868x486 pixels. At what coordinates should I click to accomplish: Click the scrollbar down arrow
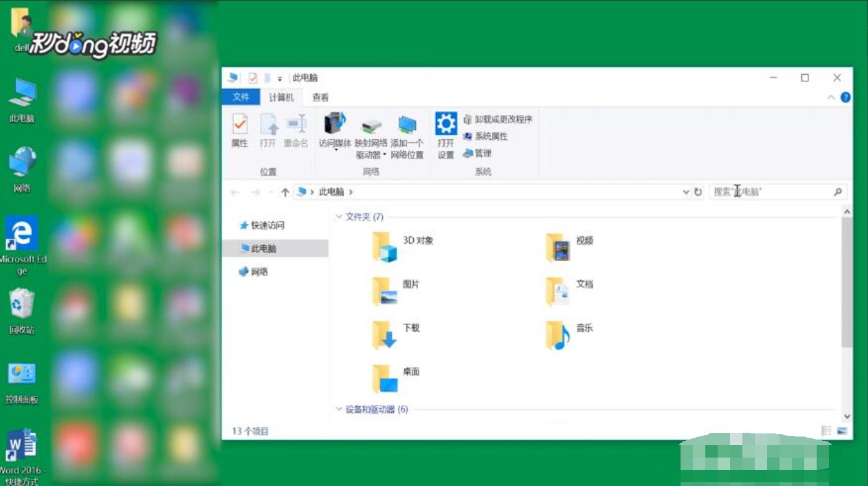click(847, 416)
